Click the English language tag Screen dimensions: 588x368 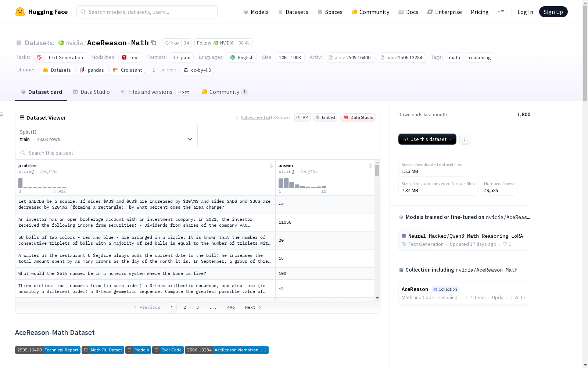[x=242, y=57]
